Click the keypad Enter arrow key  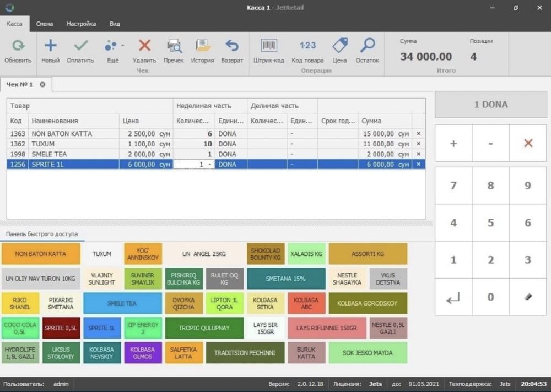tap(453, 297)
